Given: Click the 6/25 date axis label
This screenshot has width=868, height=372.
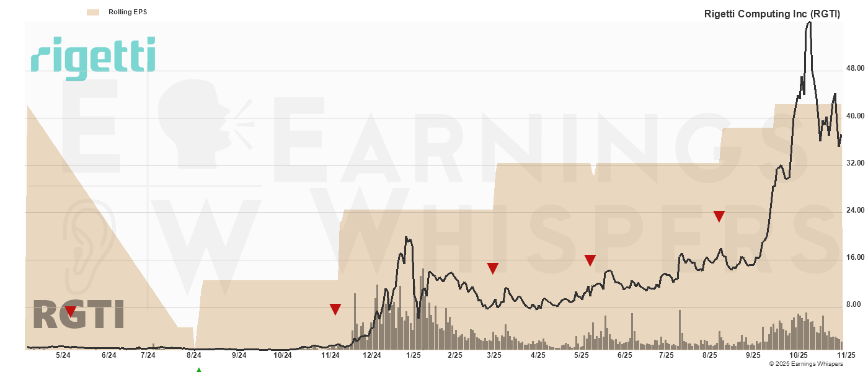Looking at the screenshot, I should tap(625, 355).
